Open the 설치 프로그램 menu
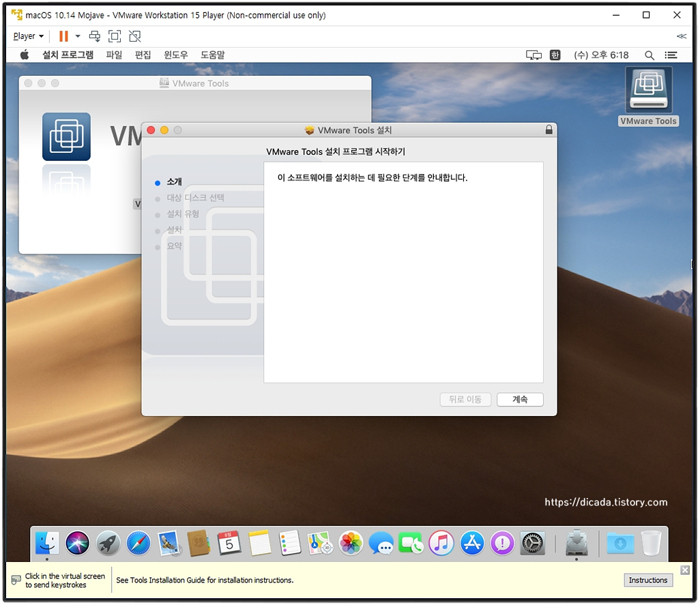This screenshot has width=700, height=605. pyautogui.click(x=68, y=55)
